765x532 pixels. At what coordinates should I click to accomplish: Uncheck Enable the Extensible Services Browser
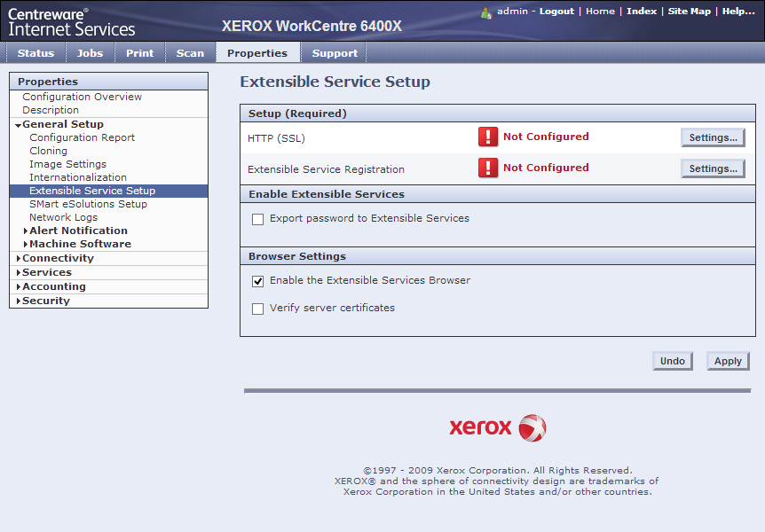258,281
